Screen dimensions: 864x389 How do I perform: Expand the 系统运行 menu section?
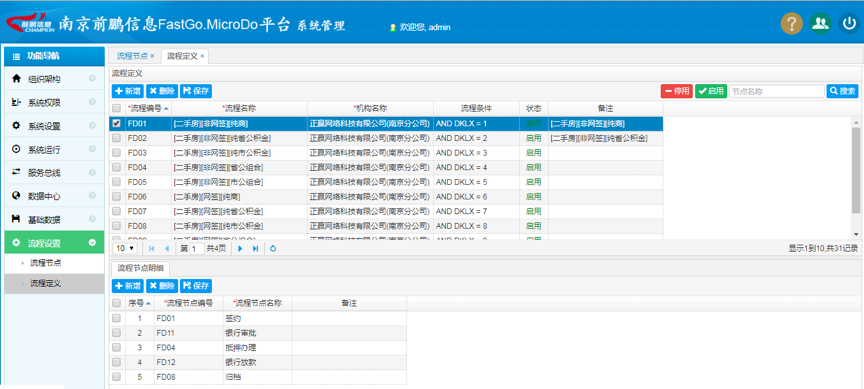tap(92, 149)
